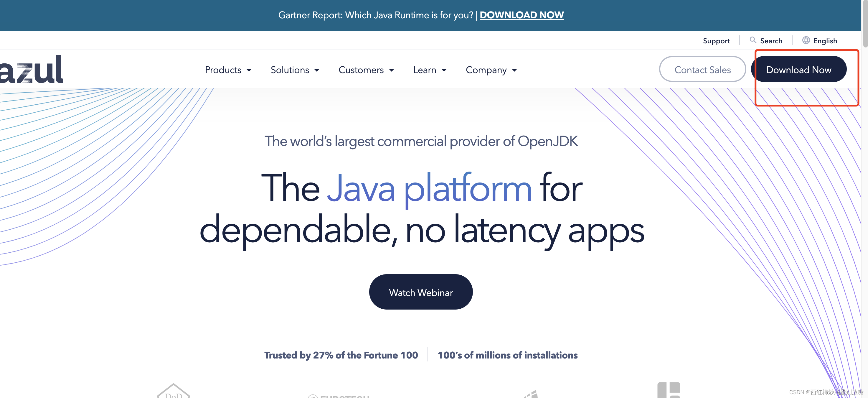This screenshot has width=868, height=398.
Task: Click the 'Gartner Report' banner text
Action: [x=376, y=15]
